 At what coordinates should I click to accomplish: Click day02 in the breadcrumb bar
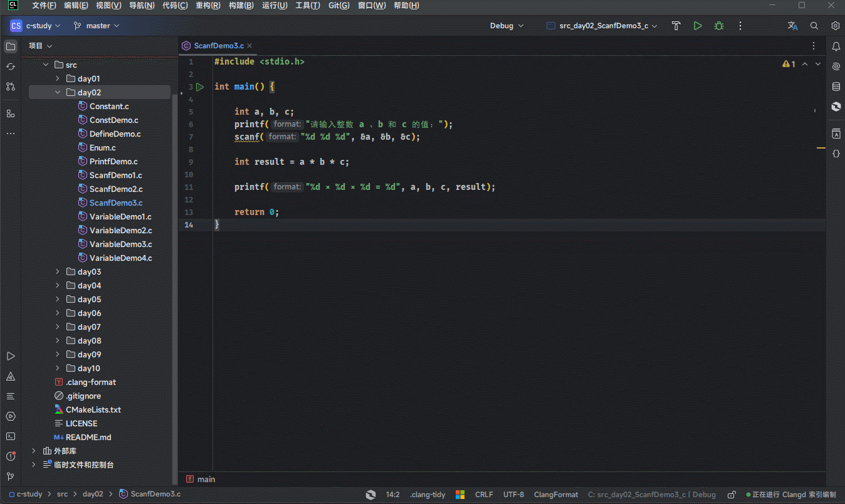click(93, 494)
